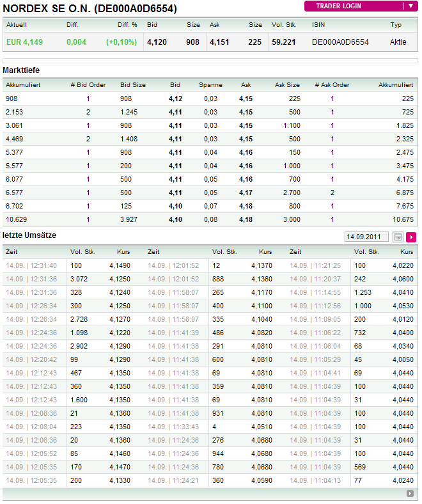This screenshot has width=422, height=504.
Task: Click the 'letzte Umsätze' section heading
Action: pos(29,236)
